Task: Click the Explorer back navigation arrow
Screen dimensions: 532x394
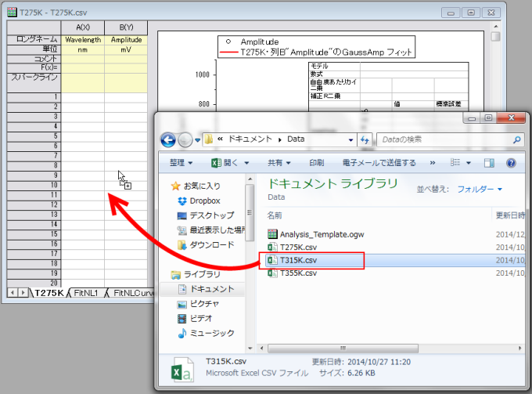Action: (168, 139)
